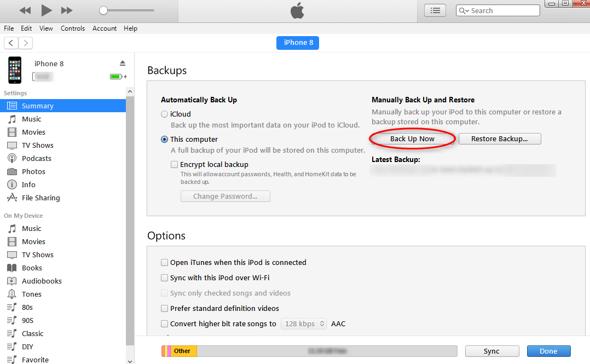This screenshot has width=590, height=364.
Task: Open the 128 kbps bitrate dropdown
Action: [x=304, y=323]
